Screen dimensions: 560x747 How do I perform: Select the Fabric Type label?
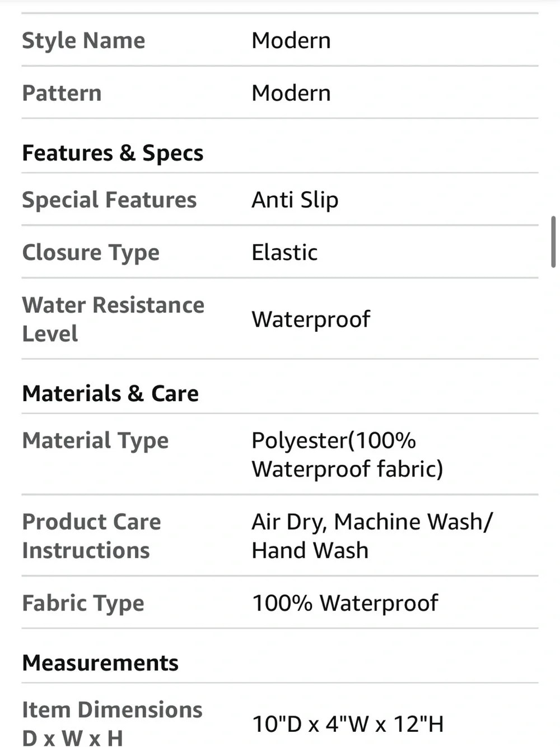pos(83,604)
